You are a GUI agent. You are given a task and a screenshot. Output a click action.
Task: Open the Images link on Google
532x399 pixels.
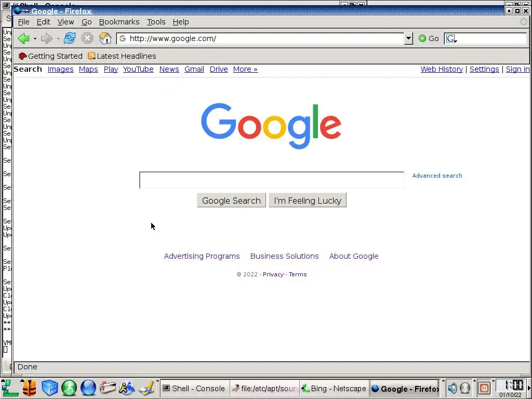pos(60,69)
